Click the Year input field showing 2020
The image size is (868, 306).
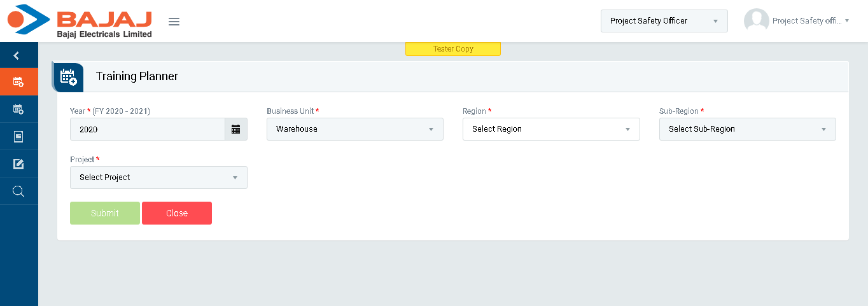(147, 129)
